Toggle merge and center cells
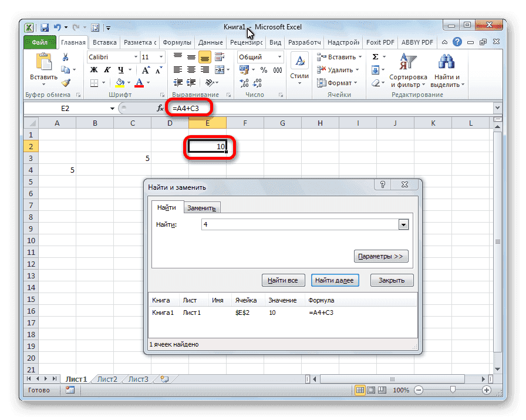Image resolution: width=526 pixels, height=420 pixels. (x=220, y=69)
